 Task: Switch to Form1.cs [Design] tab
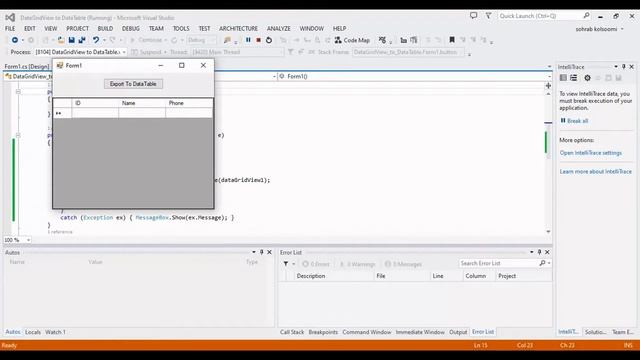(x=27, y=66)
